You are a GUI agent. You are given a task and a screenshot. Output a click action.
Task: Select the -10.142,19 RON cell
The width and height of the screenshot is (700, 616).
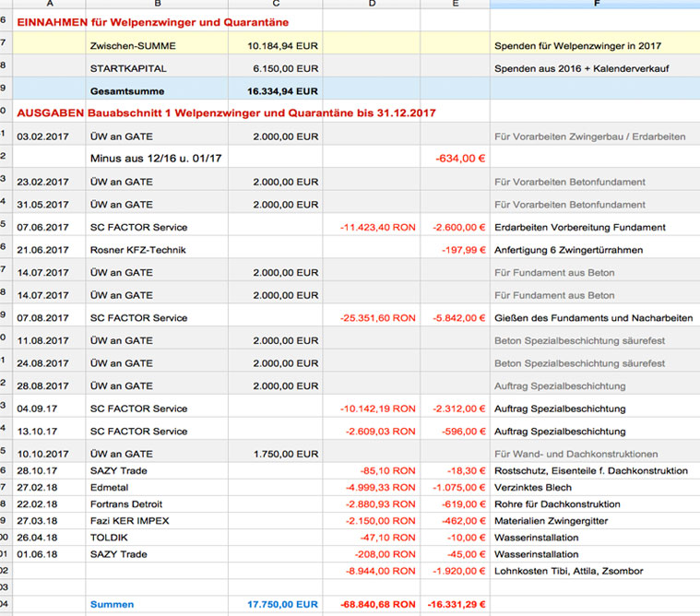pos(372,406)
